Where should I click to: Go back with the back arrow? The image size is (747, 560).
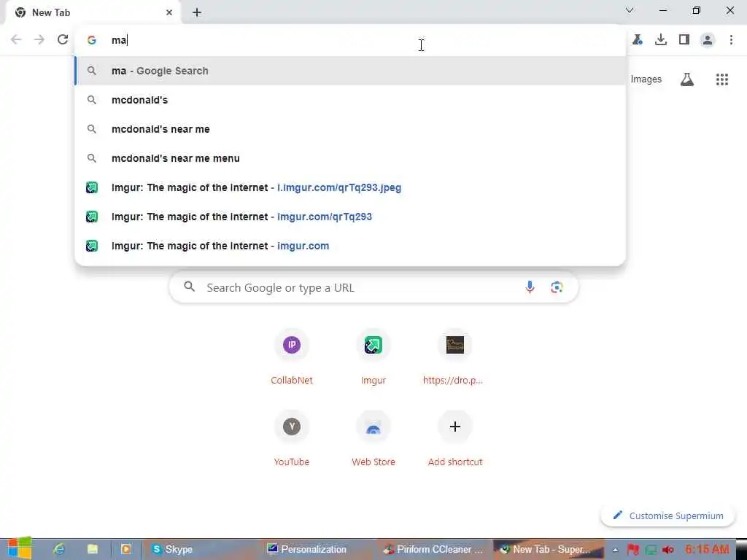pos(16,39)
